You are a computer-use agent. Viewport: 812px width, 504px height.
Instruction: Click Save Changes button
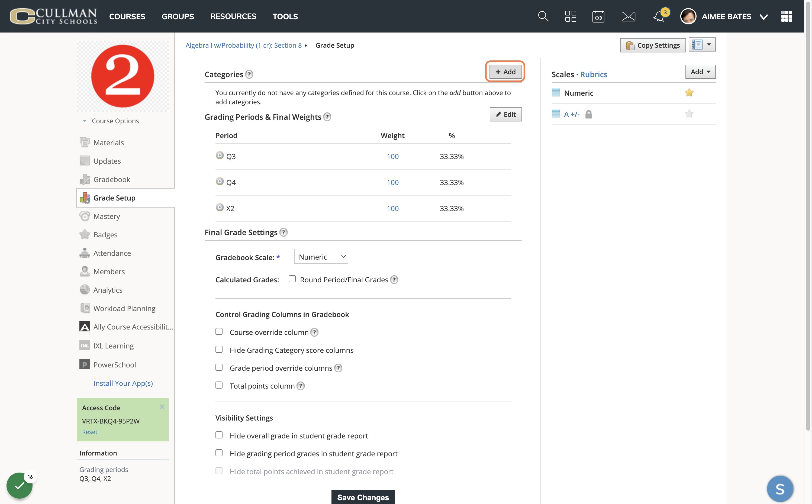(x=363, y=497)
